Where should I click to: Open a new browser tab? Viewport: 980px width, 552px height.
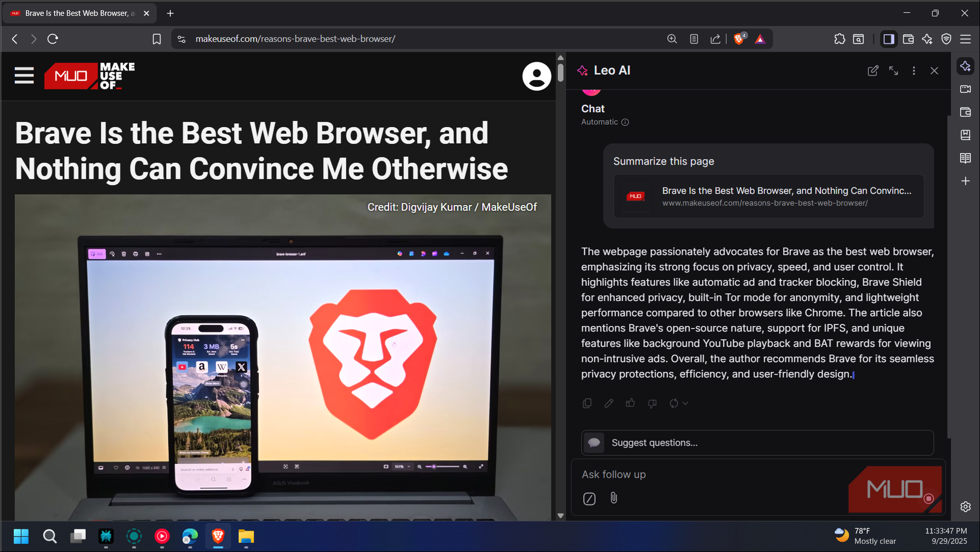170,13
